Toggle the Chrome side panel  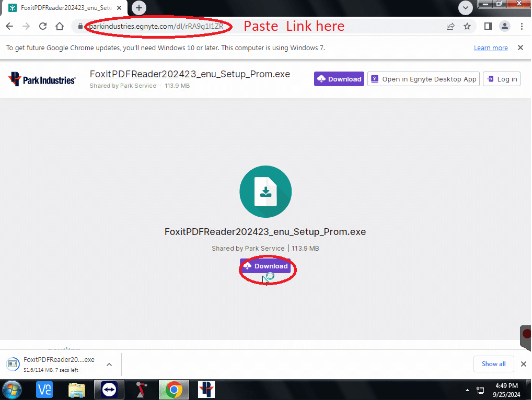point(488,26)
